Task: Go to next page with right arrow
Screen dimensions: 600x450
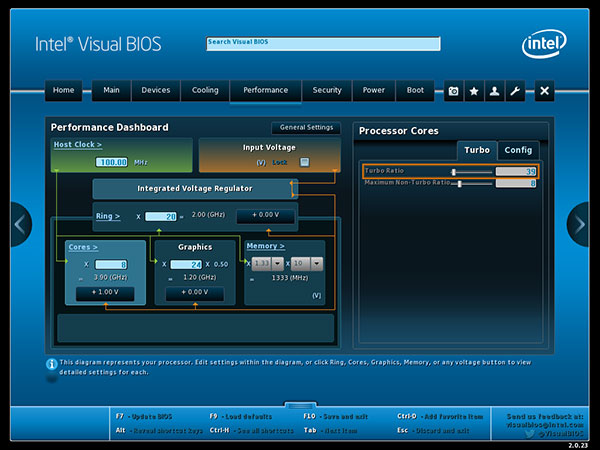Action: click(x=579, y=224)
